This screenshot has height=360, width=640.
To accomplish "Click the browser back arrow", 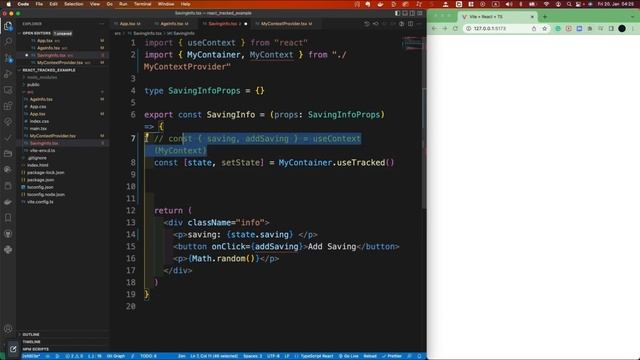I will [434, 29].
